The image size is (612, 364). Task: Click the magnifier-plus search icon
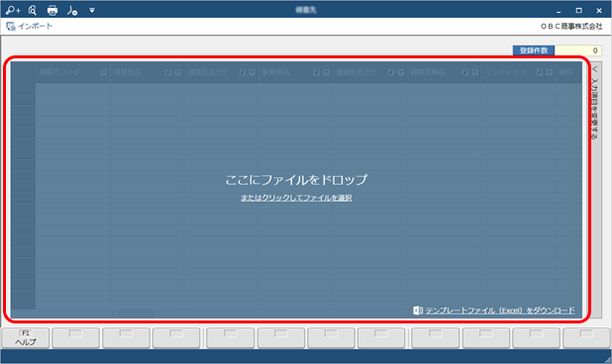coord(13,10)
